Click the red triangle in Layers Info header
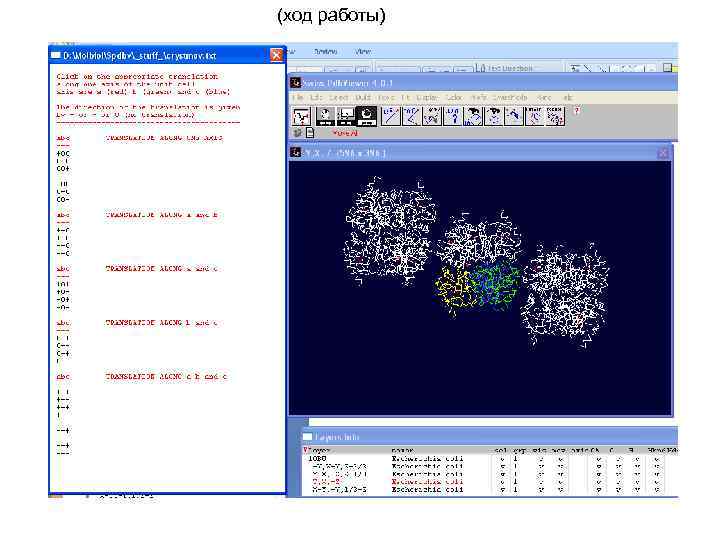Viewport: 720px width, 540px height. (x=306, y=450)
